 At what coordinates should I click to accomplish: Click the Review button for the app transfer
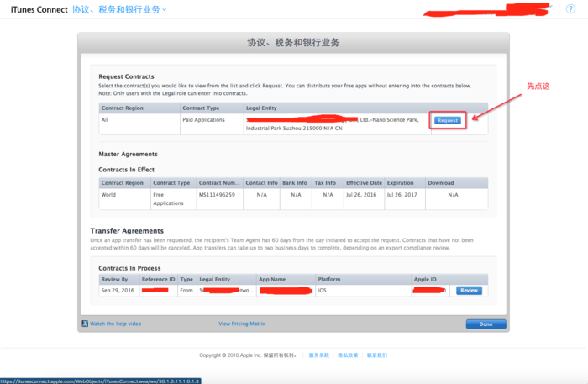[469, 291]
